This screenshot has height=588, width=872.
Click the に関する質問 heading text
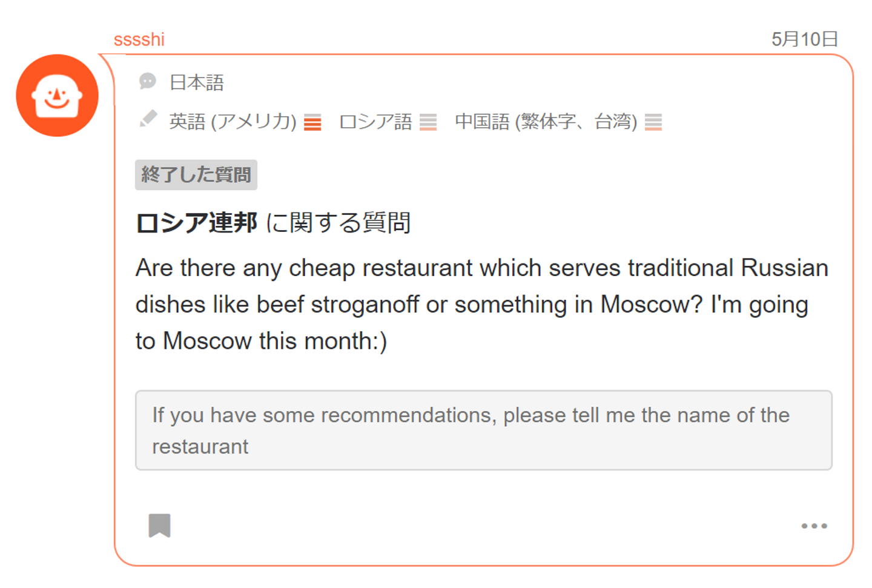pos(339,223)
